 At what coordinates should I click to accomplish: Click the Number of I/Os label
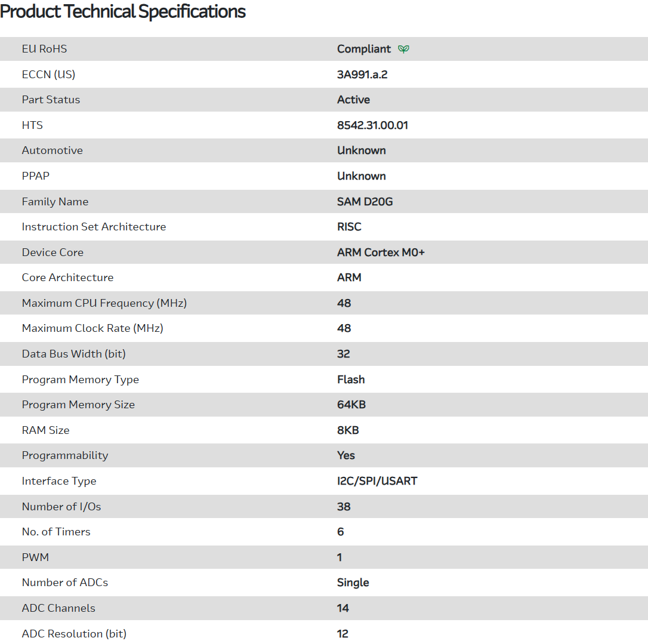(x=61, y=507)
